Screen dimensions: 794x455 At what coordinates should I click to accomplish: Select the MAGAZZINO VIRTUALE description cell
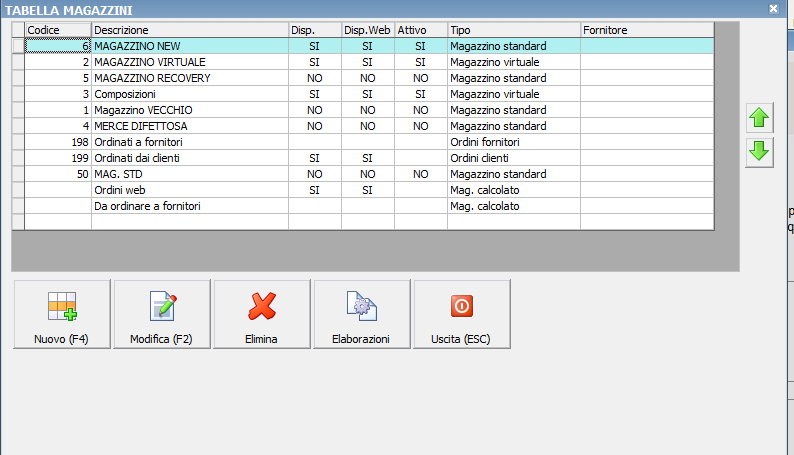[190, 62]
